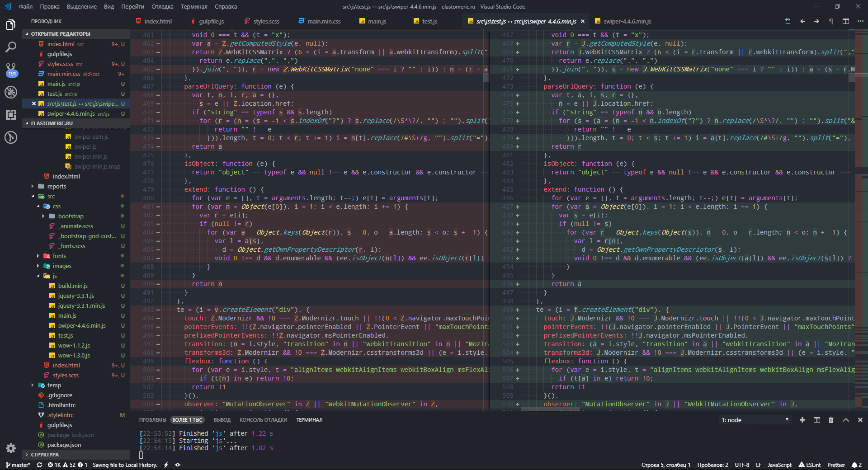Toggle maximized panel size with chevron
This screenshot has width=868, height=470.
[845, 420]
